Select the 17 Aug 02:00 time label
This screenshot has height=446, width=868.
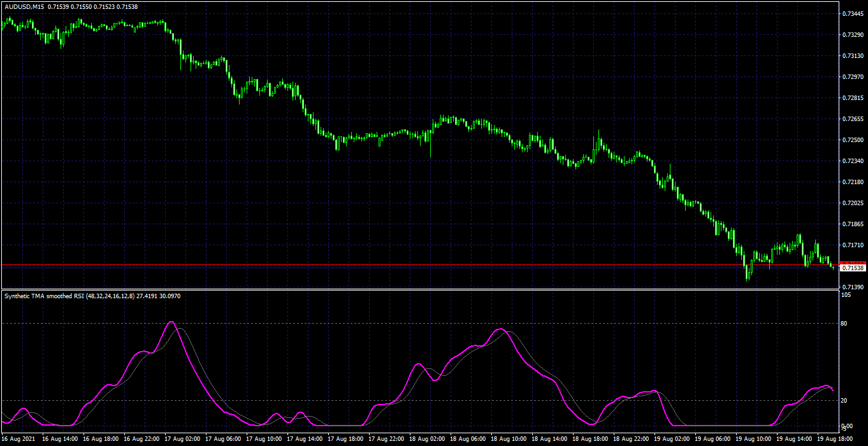click(x=182, y=439)
